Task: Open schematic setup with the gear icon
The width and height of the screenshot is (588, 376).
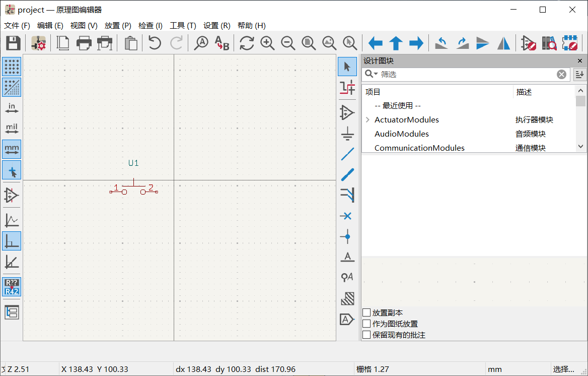Action: point(39,43)
